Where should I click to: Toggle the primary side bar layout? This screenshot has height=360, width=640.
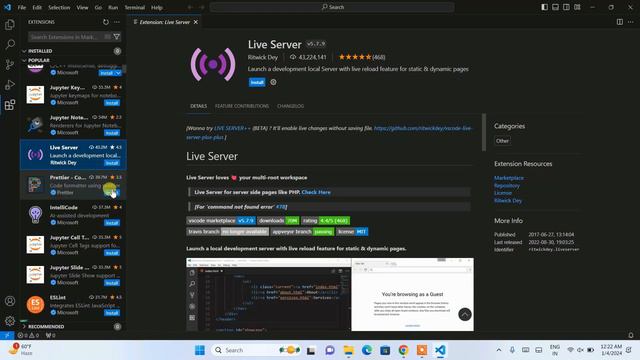[x=544, y=7]
